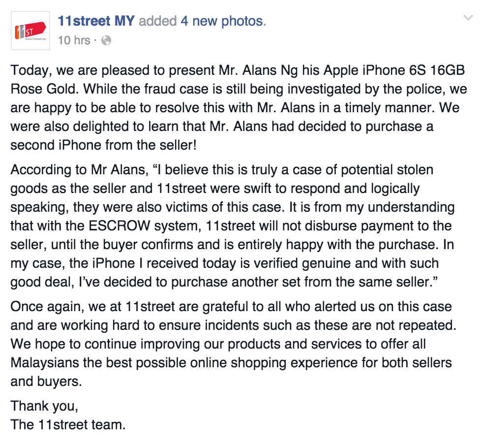Open the '10 hrs' post timestamp

[74, 40]
